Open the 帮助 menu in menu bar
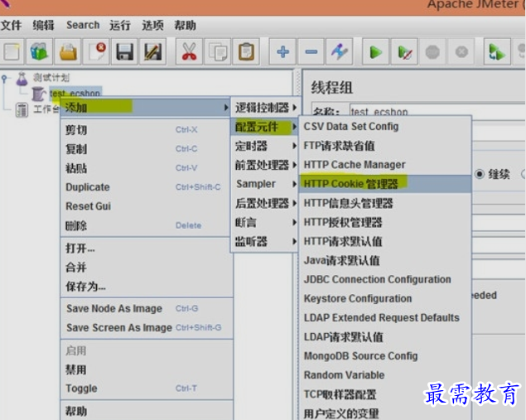 tap(185, 25)
